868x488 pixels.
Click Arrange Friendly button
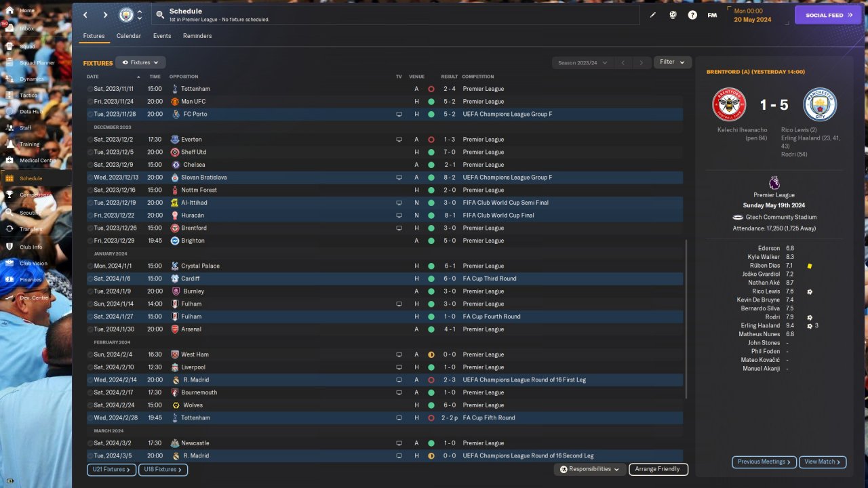click(658, 469)
